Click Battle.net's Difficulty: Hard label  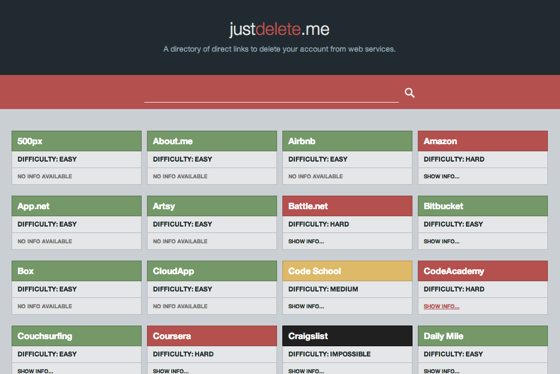coord(319,224)
